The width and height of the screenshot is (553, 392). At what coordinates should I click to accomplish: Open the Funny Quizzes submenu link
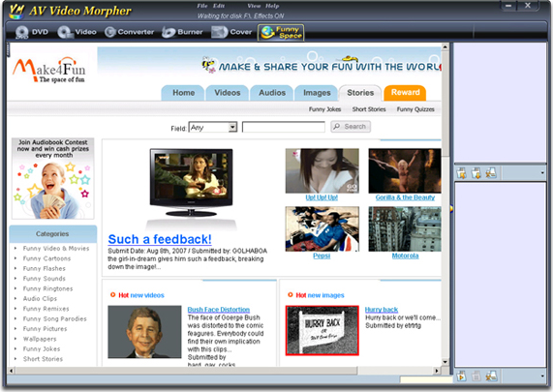click(415, 109)
